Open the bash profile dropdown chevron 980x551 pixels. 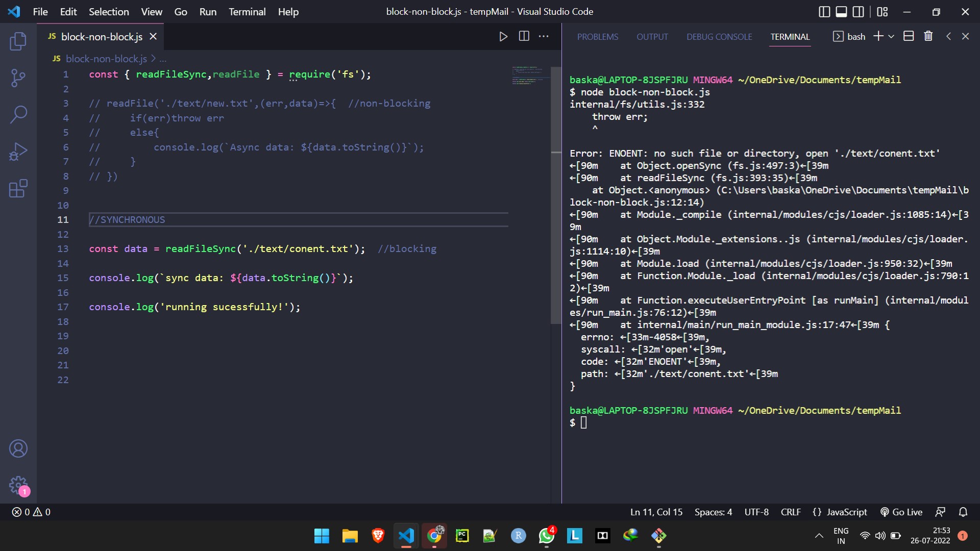pos(891,36)
